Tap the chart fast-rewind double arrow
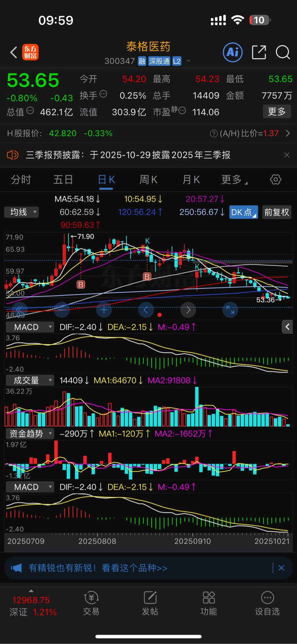The width and height of the screenshot is (297, 644). point(20,310)
